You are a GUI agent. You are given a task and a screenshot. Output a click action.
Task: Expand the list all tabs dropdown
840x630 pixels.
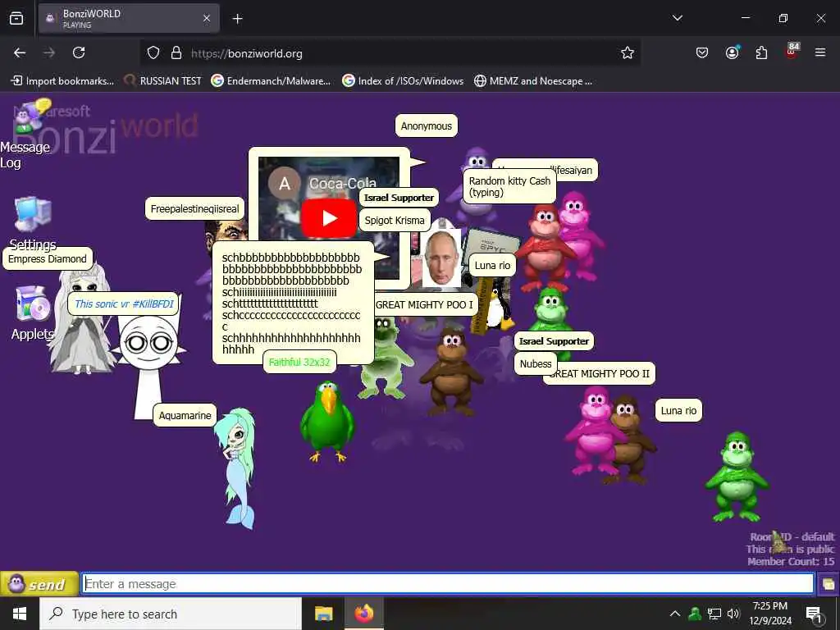tap(677, 18)
